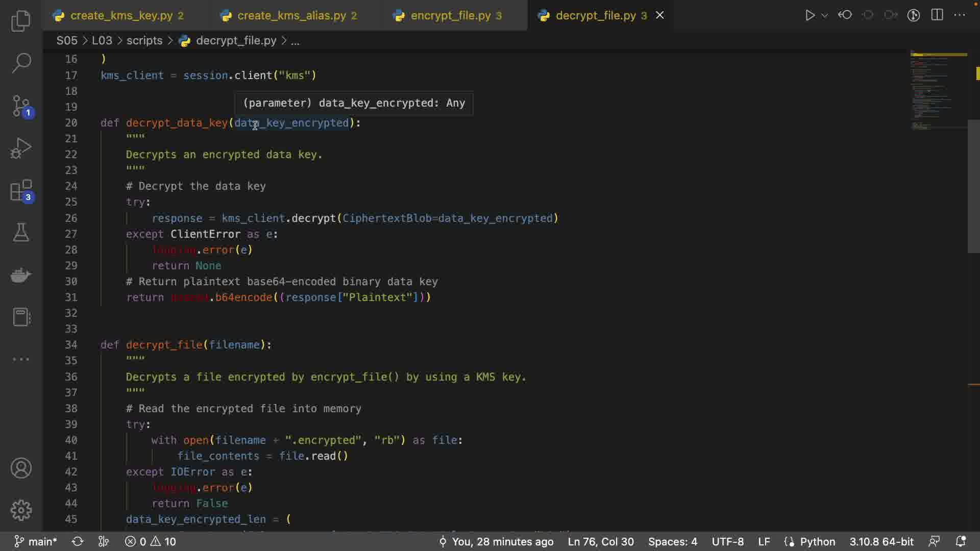Viewport: 980px width, 551px height.
Task: Toggle split editor right
Action: coord(937,15)
